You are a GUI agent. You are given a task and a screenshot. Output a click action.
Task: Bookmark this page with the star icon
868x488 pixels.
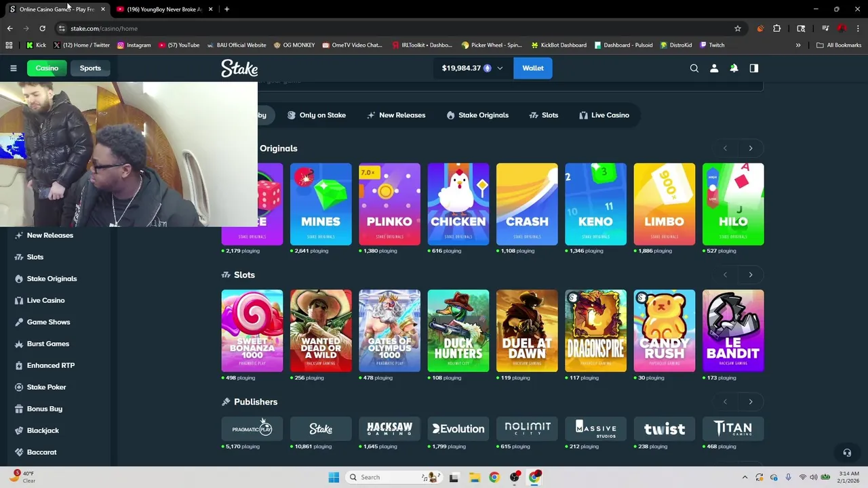pyautogui.click(x=738, y=28)
